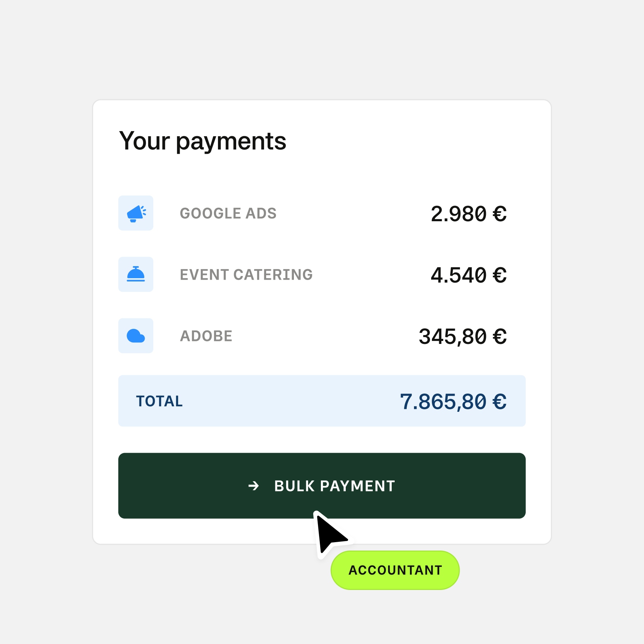
Task: Click the Google Ads megaphone icon
Action: pos(136,213)
